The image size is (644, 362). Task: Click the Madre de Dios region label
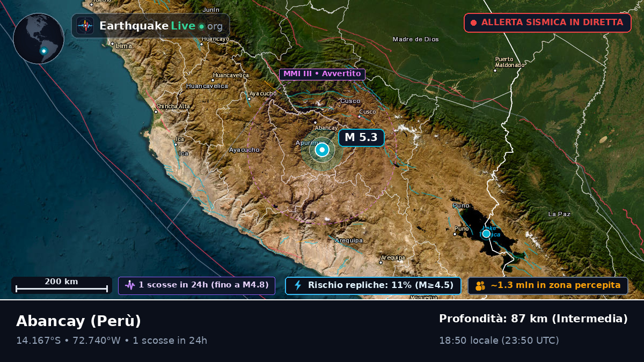click(416, 39)
